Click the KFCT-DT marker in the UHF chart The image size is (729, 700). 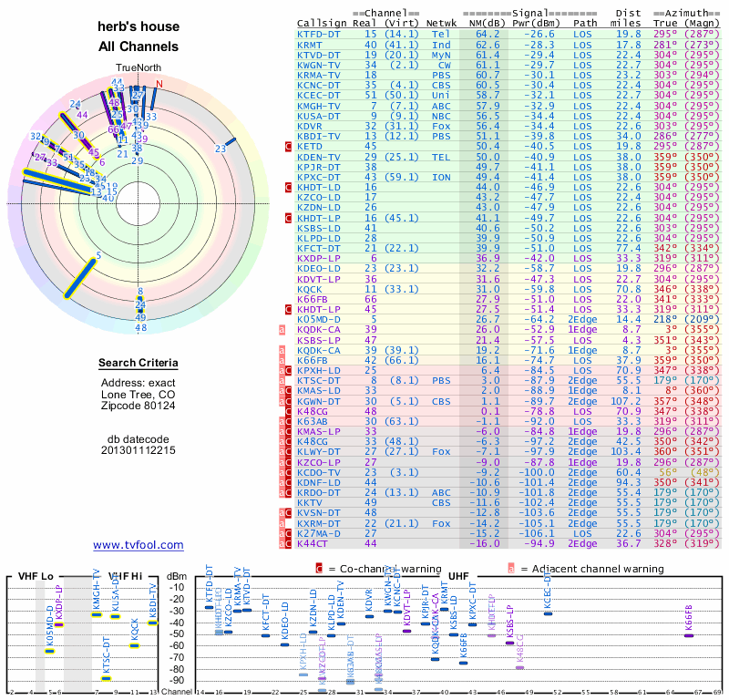tap(266, 635)
